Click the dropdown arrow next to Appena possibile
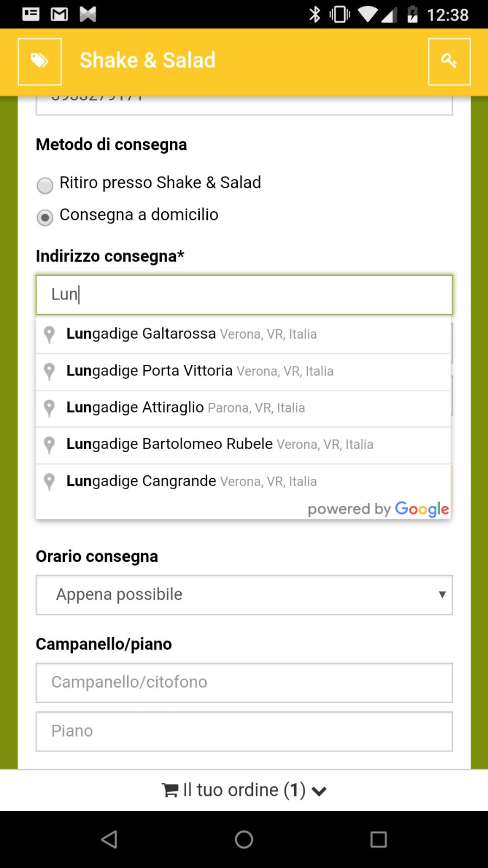Screen dimensions: 488x868 click(442, 594)
